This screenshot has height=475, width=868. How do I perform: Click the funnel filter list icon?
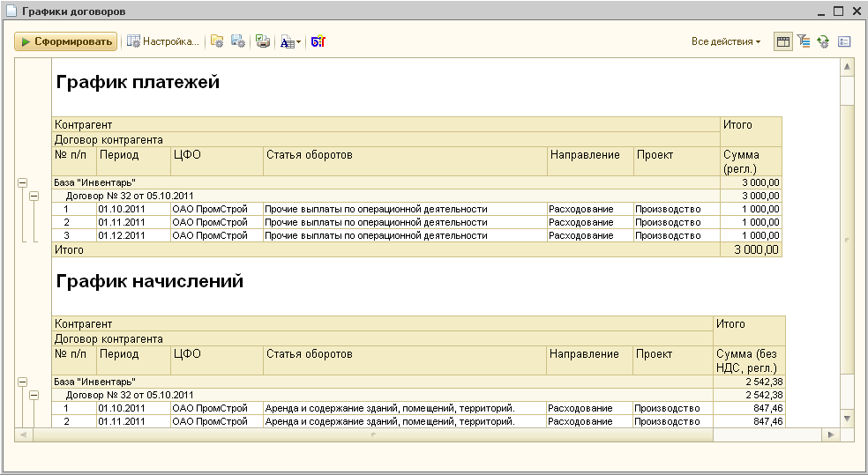[x=803, y=41]
